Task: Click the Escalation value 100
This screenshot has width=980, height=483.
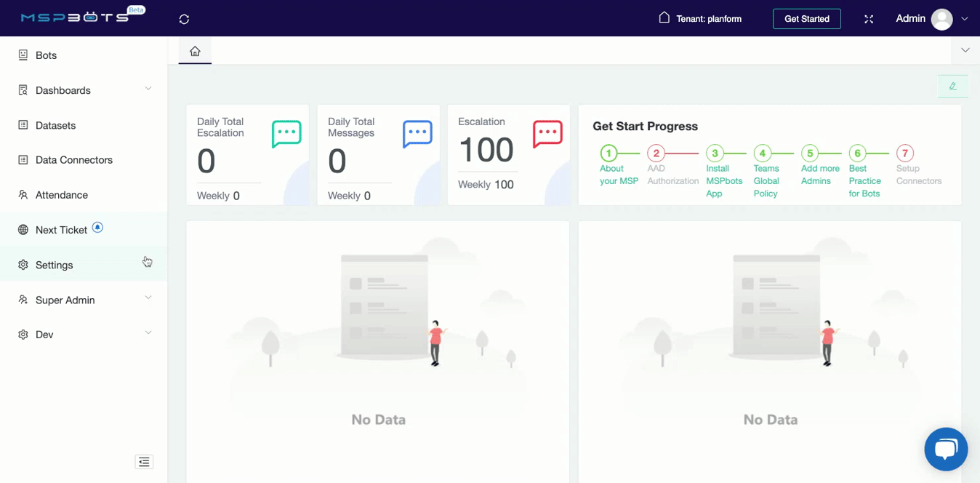Action: [x=486, y=150]
